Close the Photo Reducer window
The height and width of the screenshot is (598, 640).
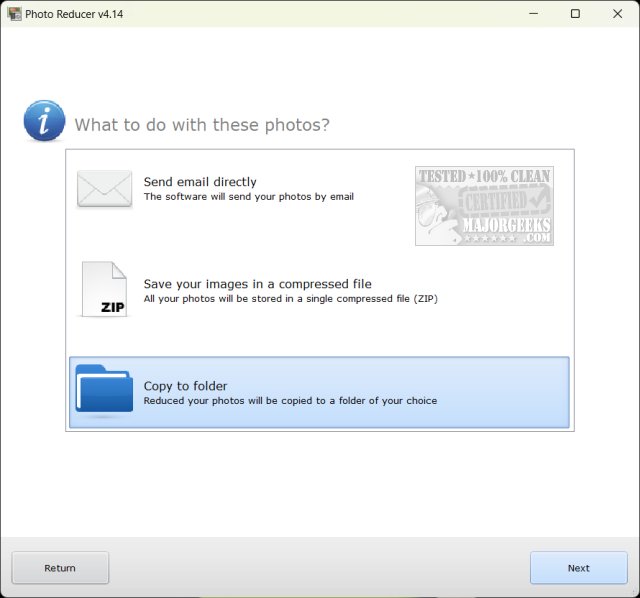(620, 14)
